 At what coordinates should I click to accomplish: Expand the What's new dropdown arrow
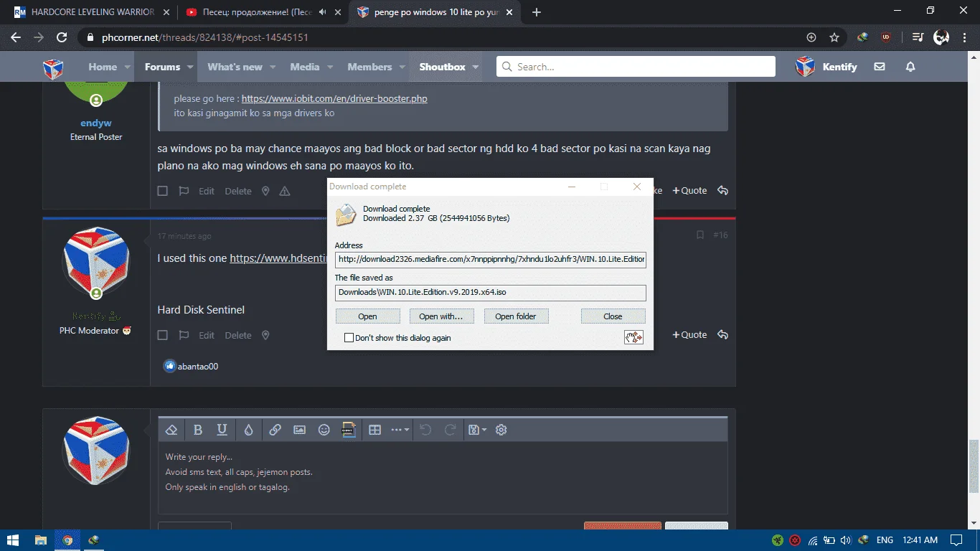tap(273, 67)
